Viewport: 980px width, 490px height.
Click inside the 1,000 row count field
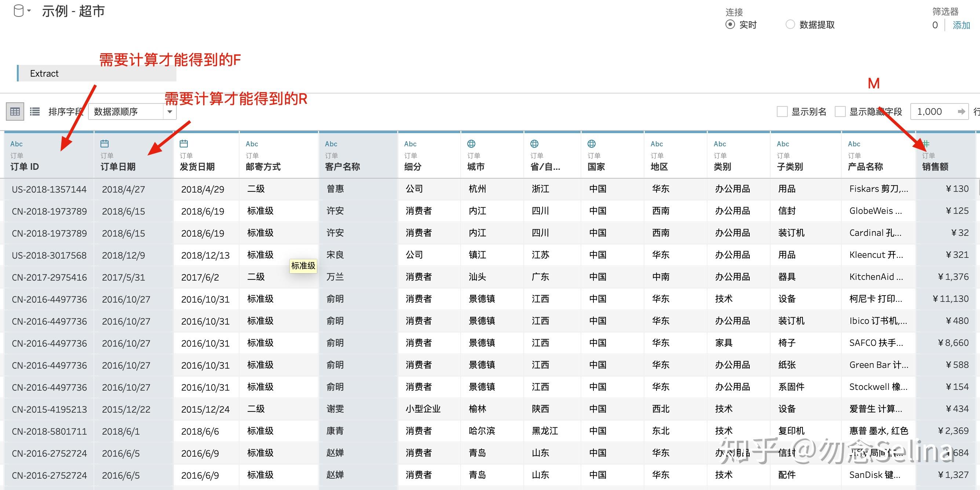pos(928,111)
